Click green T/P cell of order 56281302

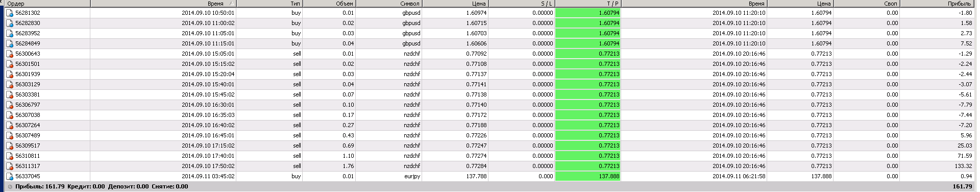coord(588,13)
